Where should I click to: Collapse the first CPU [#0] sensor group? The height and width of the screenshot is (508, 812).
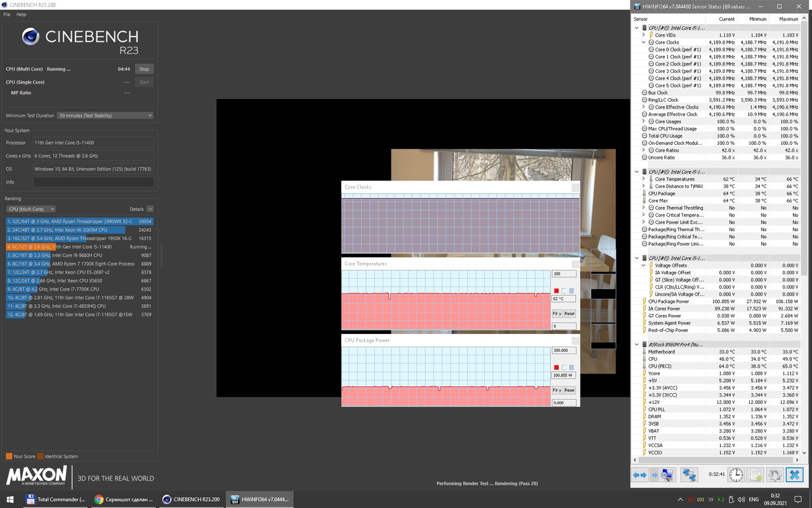coord(637,28)
